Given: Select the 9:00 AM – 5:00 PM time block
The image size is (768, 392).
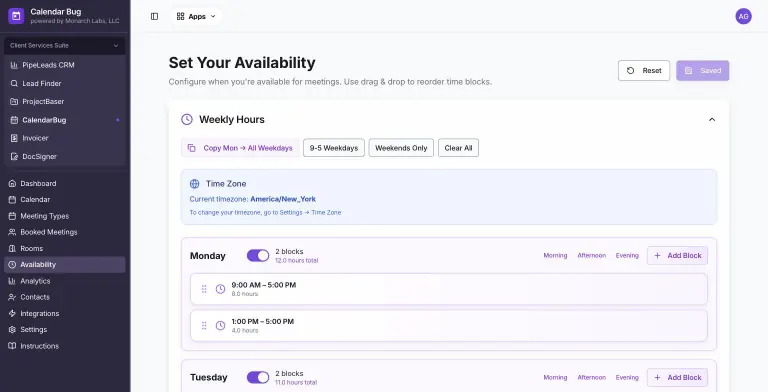Looking at the screenshot, I should pyautogui.click(x=449, y=289).
